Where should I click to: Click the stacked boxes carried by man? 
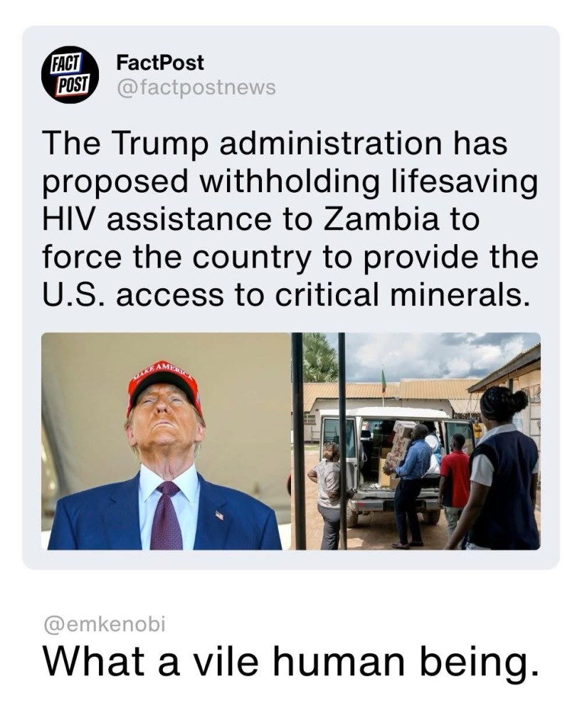398,445
